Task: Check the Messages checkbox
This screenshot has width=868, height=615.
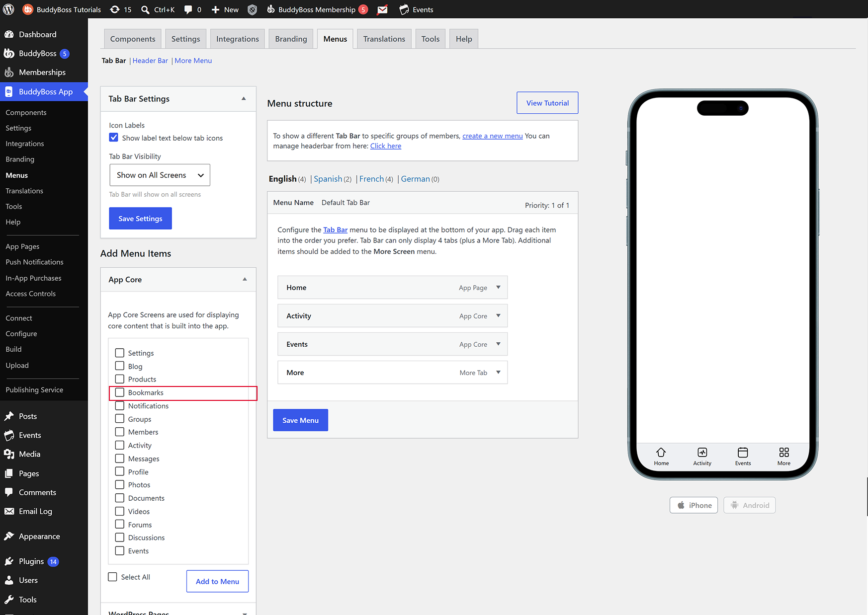Action: pyautogui.click(x=120, y=458)
